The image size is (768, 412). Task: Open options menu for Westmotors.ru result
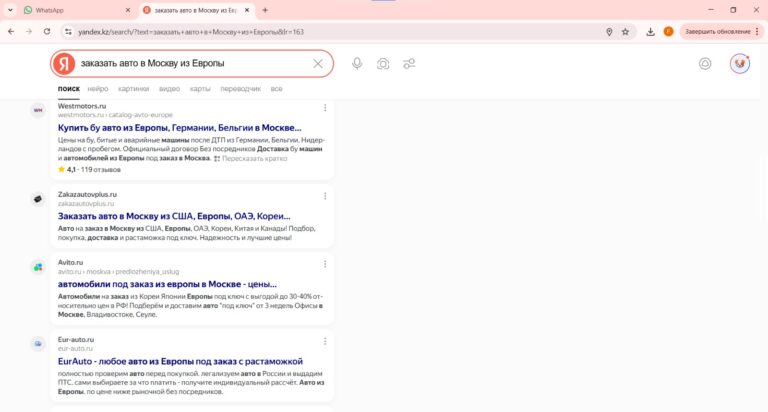[x=325, y=108]
